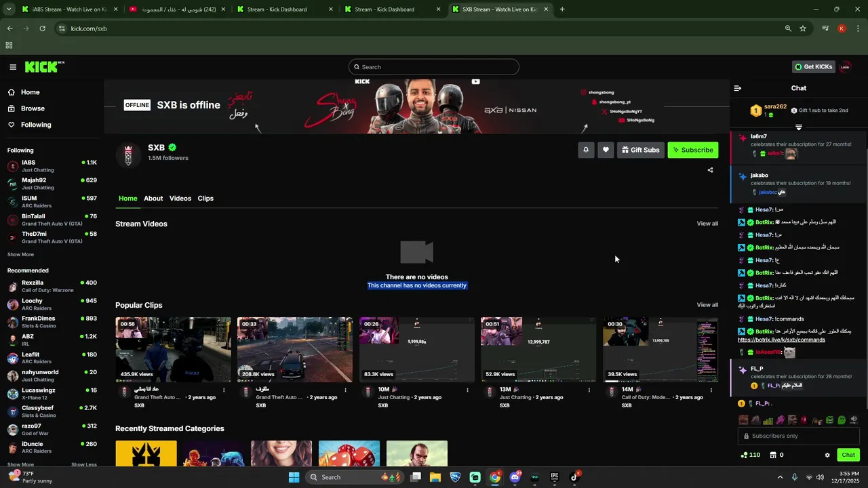Open the Chrome three-dot menu
The height and width of the screenshot is (488, 868).
point(859,28)
